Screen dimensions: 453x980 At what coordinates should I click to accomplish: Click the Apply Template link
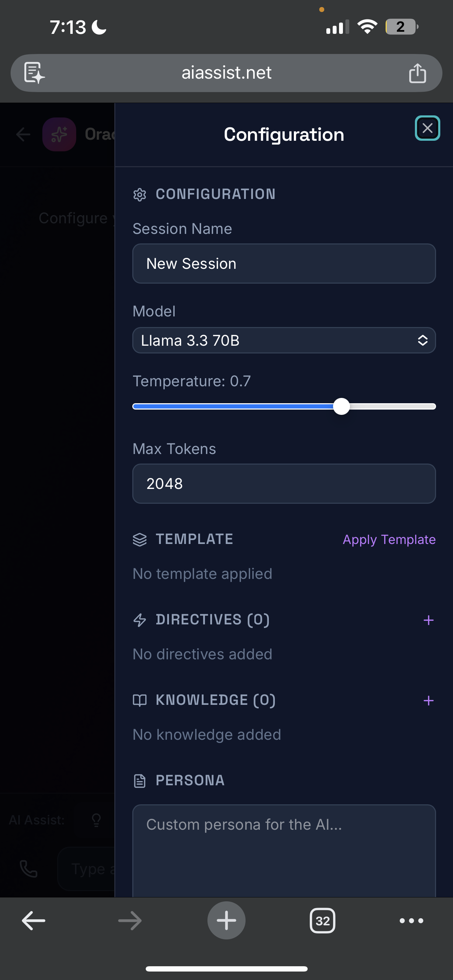point(389,539)
